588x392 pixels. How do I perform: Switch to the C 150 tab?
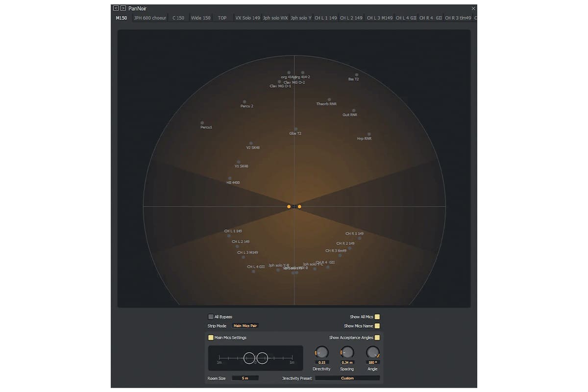point(178,18)
